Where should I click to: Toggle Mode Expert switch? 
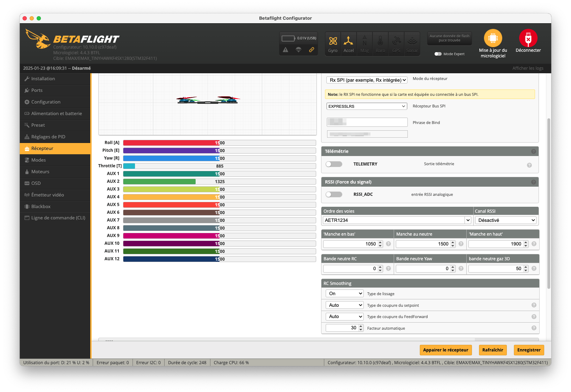point(438,54)
